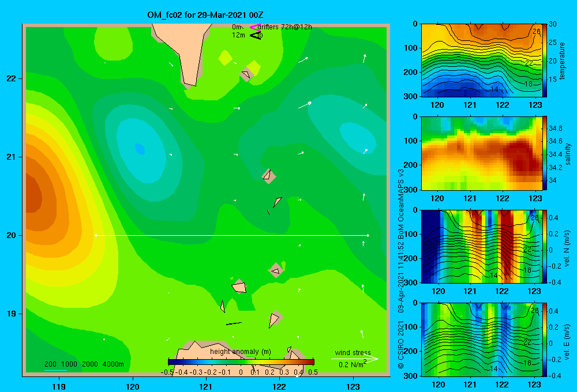This screenshot has height=392, width=577.
Task: Click the 'vel. E (m/s)' axis label
Action: click(567, 341)
